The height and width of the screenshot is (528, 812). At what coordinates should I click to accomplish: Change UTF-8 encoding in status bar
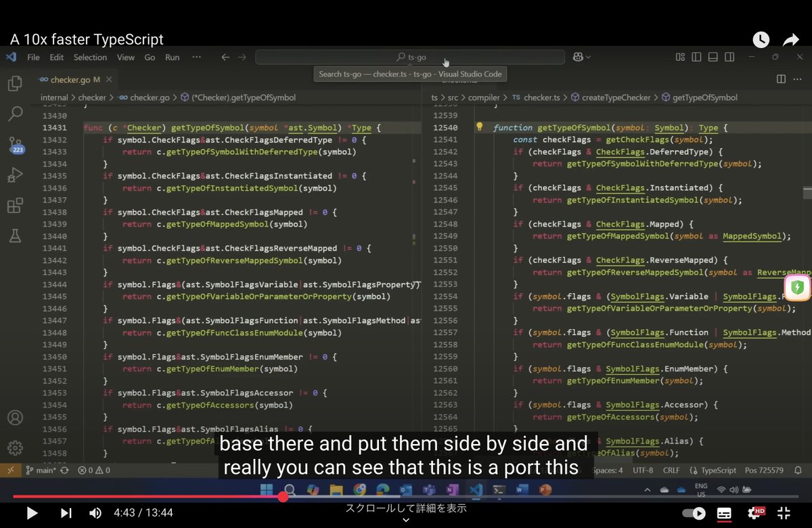point(643,470)
